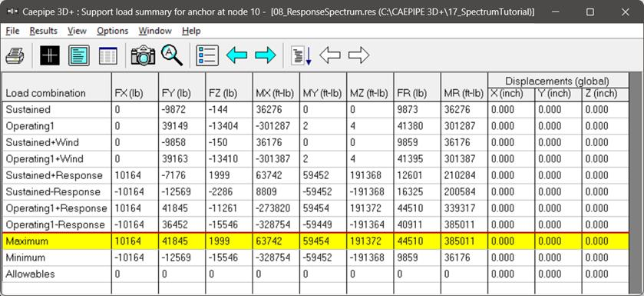Viewport: 644px width, 296px height.
Task: Open the results checklist icon
Action: point(207,55)
